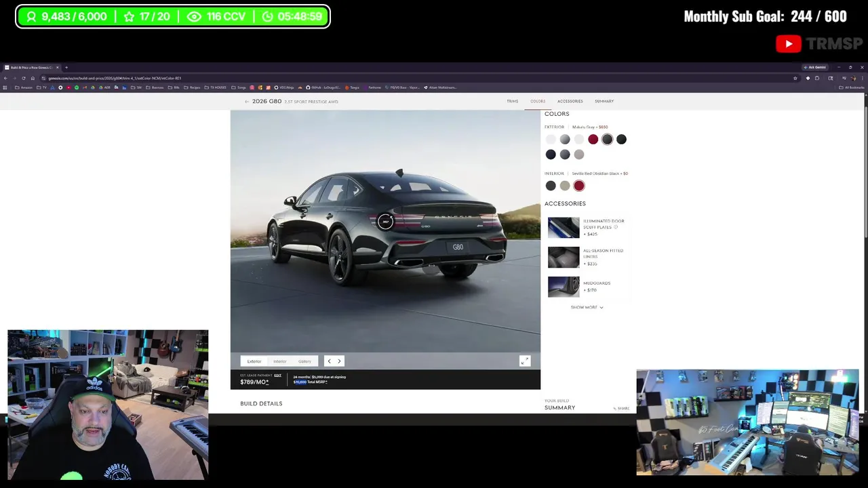Open a new browser tab with plus
The width and height of the screenshot is (868, 488).
66,67
